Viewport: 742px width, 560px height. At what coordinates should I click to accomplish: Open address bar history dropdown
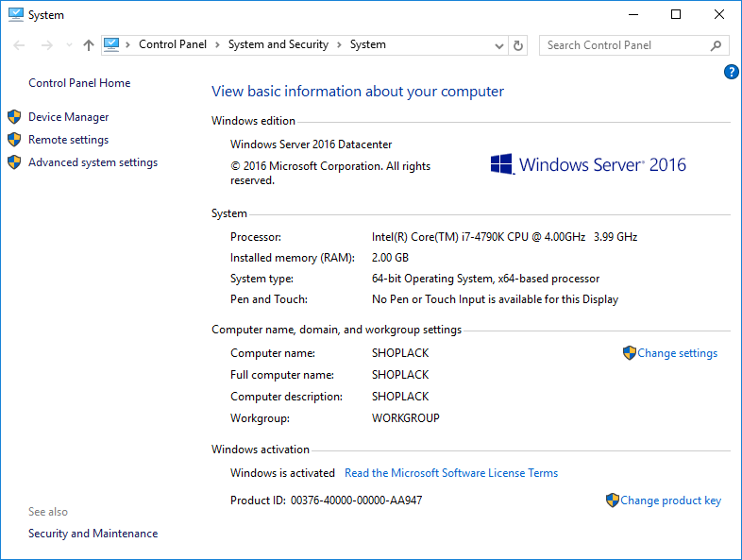[x=498, y=46]
